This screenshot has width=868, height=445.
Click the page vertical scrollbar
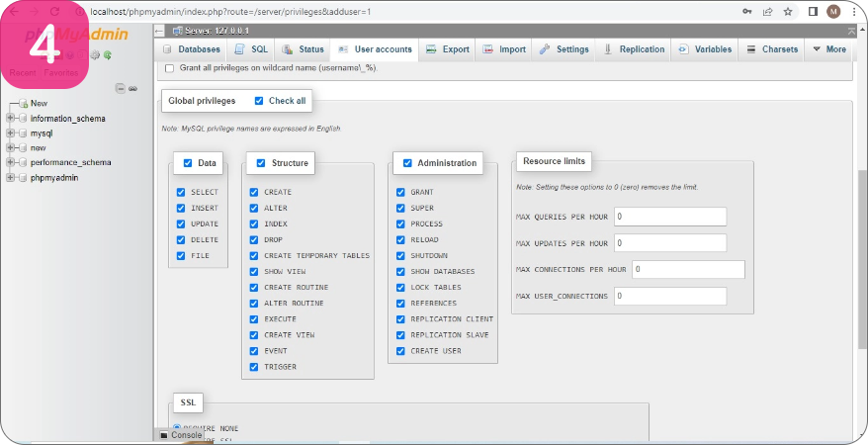862,258
